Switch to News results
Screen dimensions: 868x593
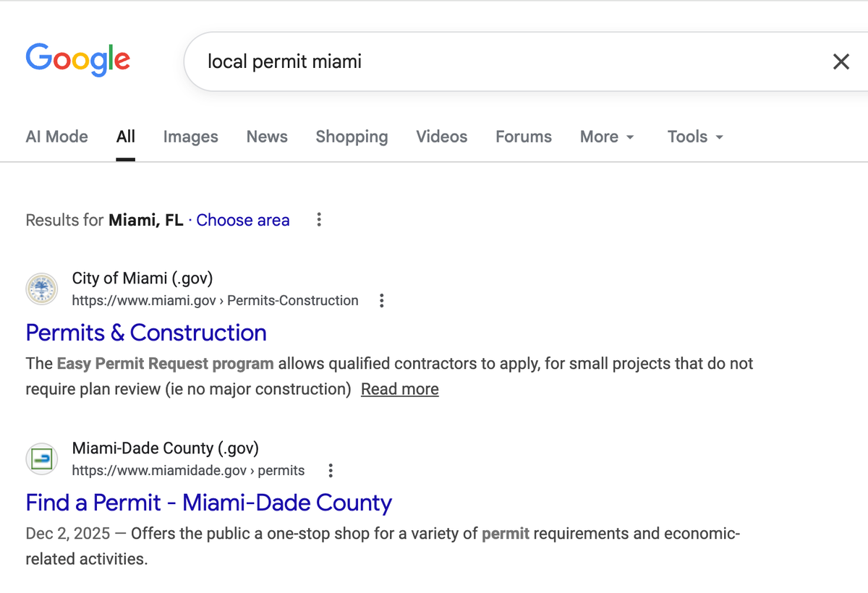point(266,137)
